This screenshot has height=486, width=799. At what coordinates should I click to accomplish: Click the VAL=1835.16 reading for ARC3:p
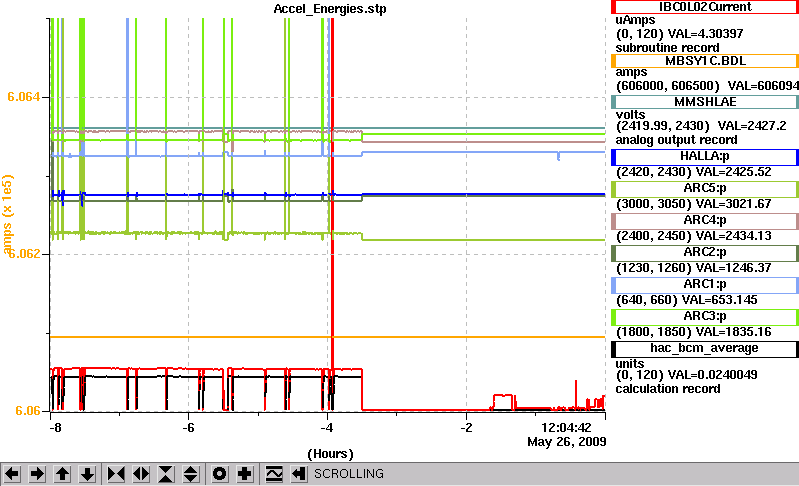click(x=733, y=333)
